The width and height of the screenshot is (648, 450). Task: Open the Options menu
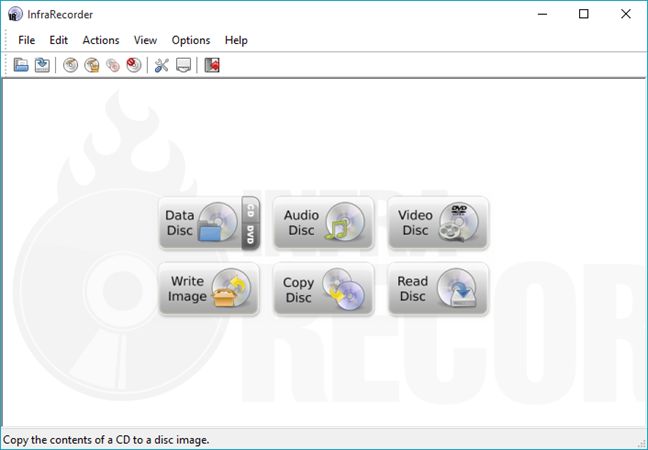(x=191, y=40)
